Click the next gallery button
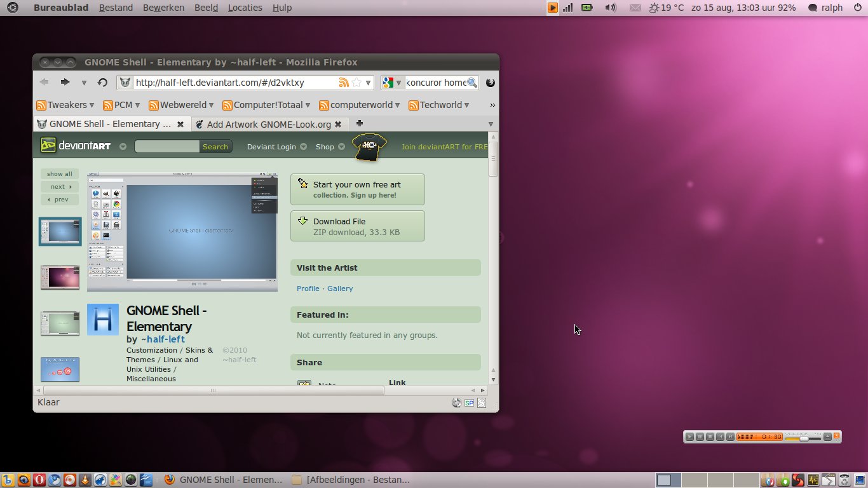868x488 pixels. [60, 187]
